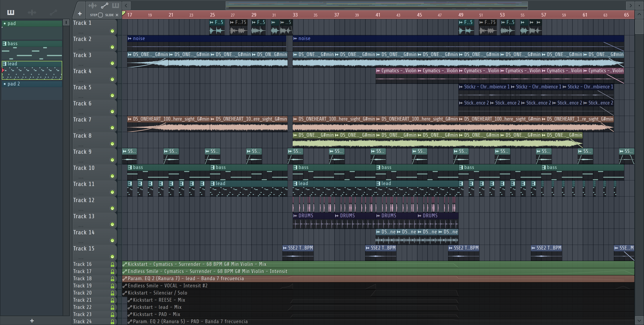Enable the STEP checkbox
Image resolution: width=644 pixels, height=325 pixels.
pyautogui.click(x=100, y=15)
